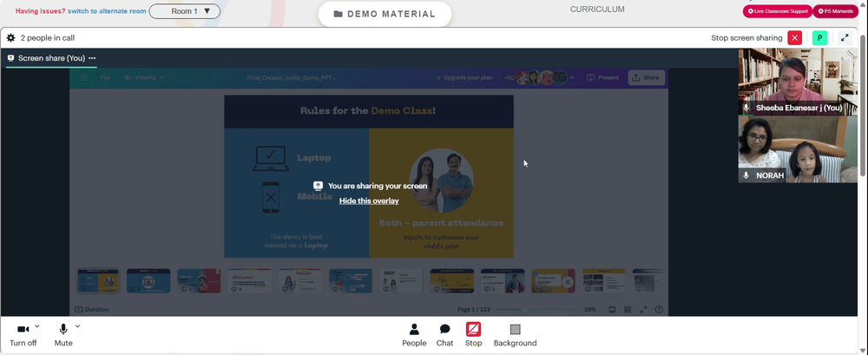The image size is (868, 355).
Task: Click NORAH's microphone icon
Action: pos(746,175)
